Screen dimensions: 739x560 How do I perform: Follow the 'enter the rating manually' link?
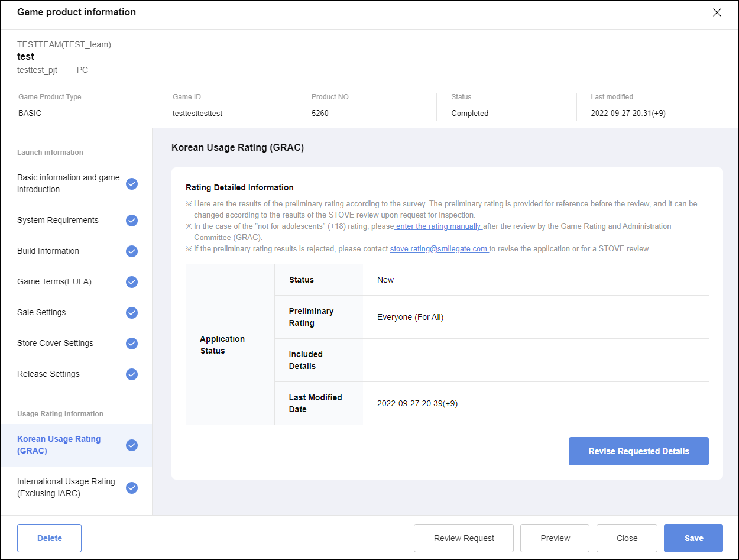[x=438, y=226]
